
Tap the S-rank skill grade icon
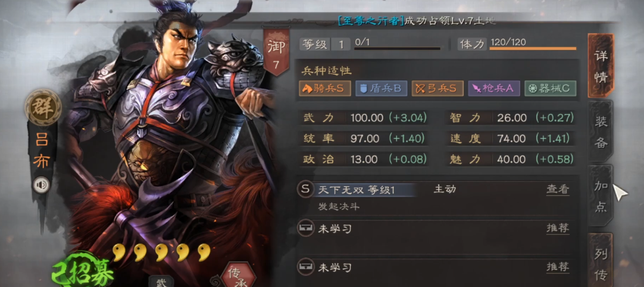(305, 190)
